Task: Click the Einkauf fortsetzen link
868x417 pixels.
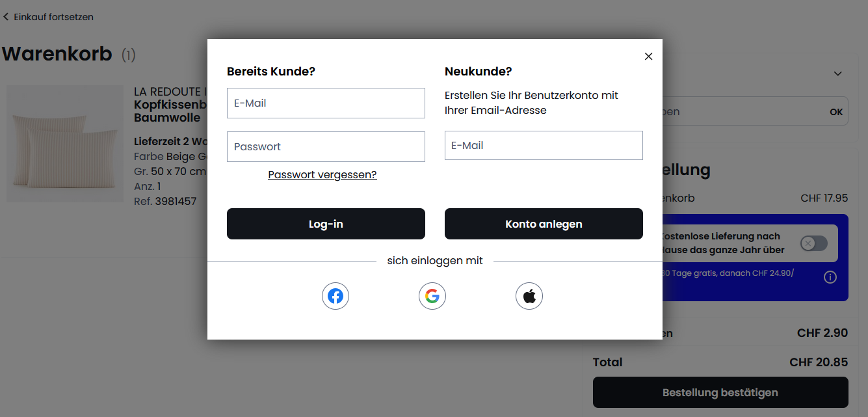Action: [x=53, y=17]
